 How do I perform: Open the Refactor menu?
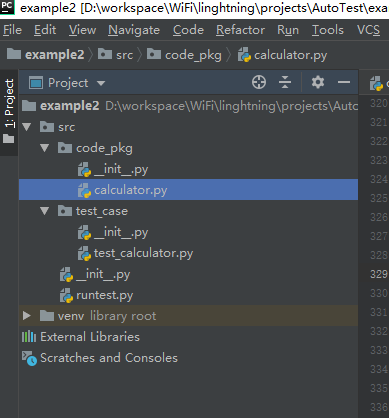point(240,30)
